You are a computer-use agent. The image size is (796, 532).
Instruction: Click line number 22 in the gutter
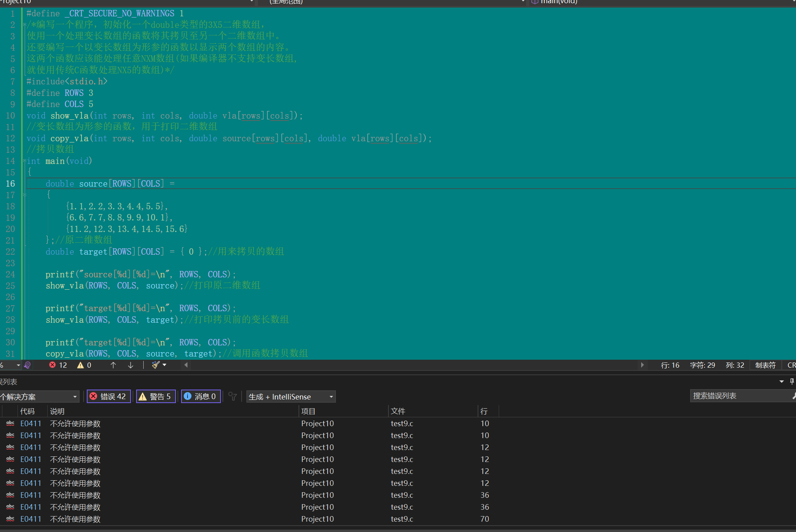(10, 252)
